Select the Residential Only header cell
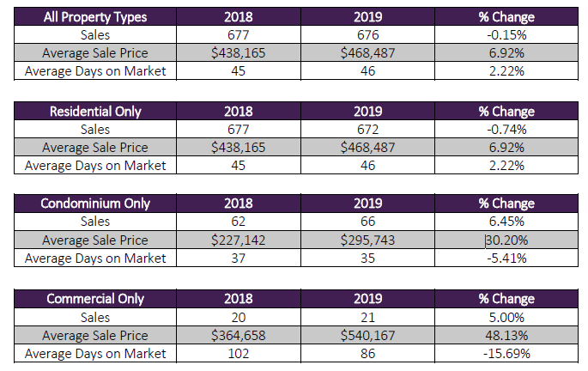Viewport: 588px width, 371px height. click(x=95, y=112)
